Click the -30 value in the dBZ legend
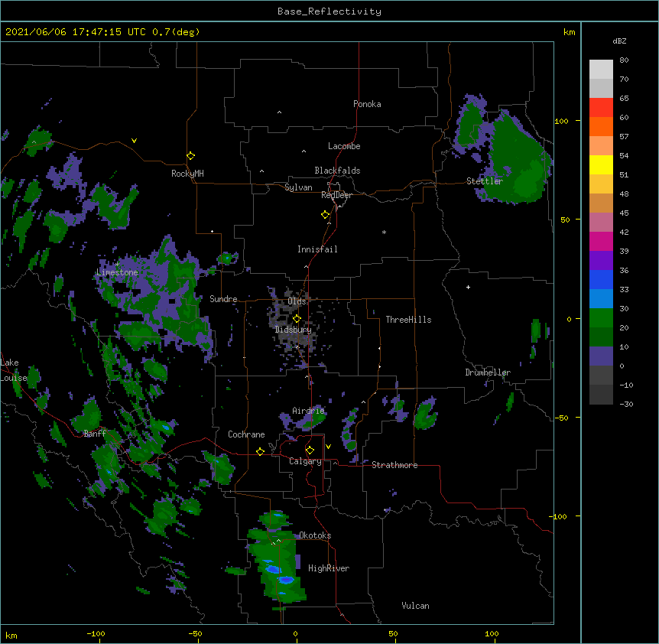 coord(626,404)
